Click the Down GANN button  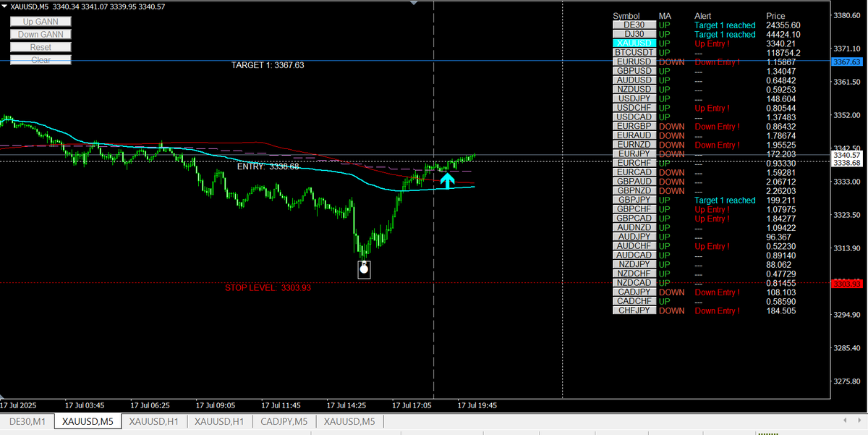(x=41, y=34)
